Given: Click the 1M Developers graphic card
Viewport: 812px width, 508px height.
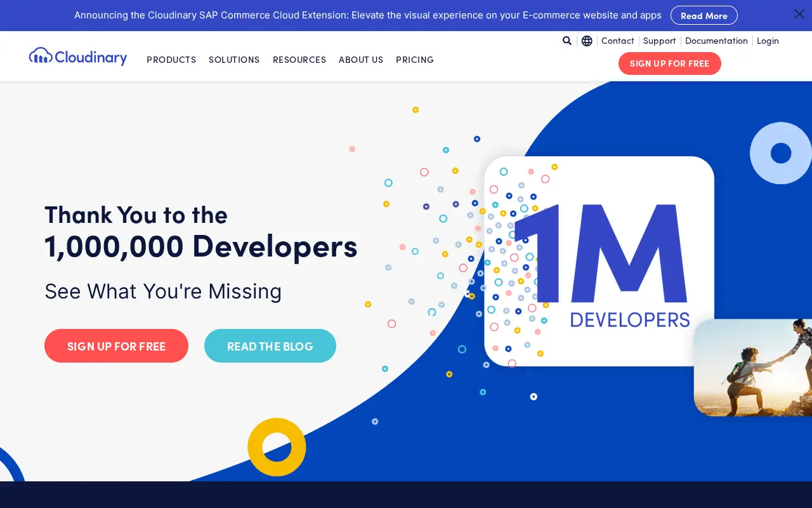Looking at the screenshot, I should 599,261.
